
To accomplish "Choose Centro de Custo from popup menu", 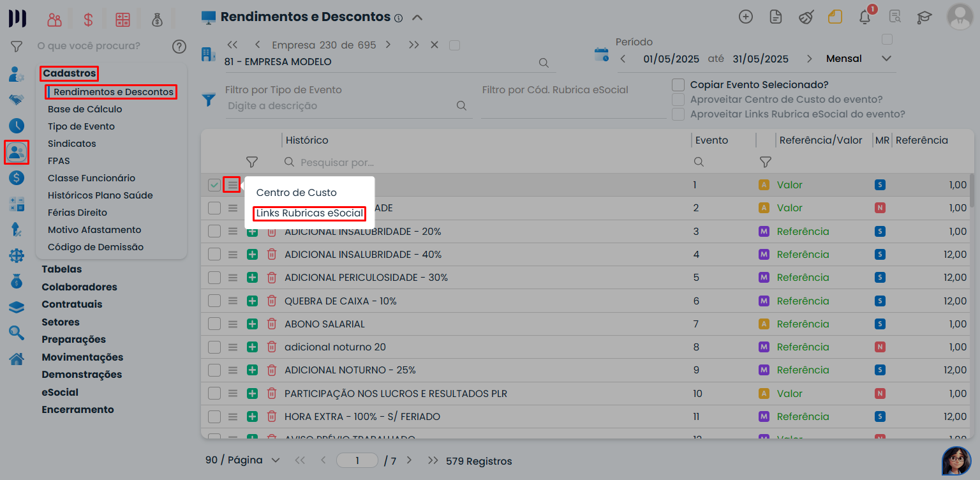I will point(296,193).
